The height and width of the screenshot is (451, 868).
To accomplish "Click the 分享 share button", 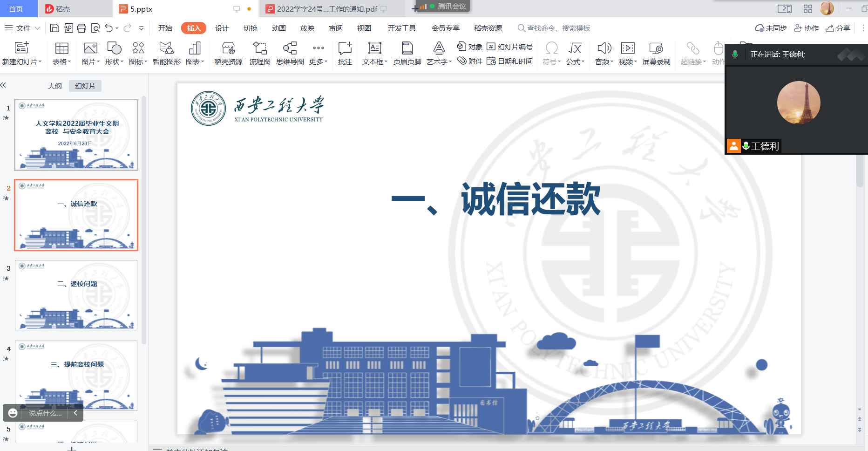I will click(x=838, y=28).
